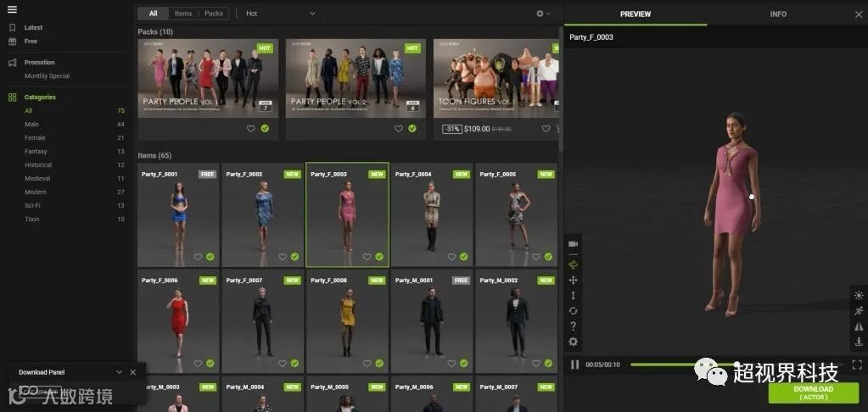Open Monthly Special promotion
868x412 pixels.
pyautogui.click(x=47, y=76)
